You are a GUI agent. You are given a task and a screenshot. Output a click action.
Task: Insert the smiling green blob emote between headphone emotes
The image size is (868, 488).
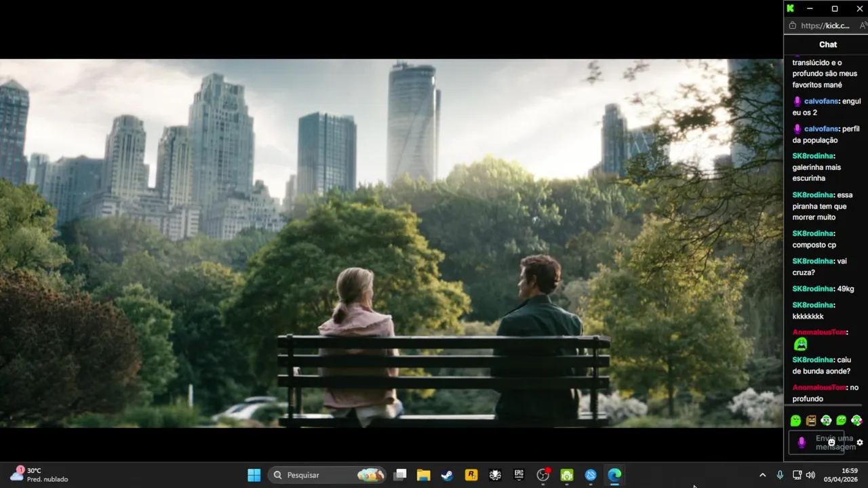pos(842,421)
